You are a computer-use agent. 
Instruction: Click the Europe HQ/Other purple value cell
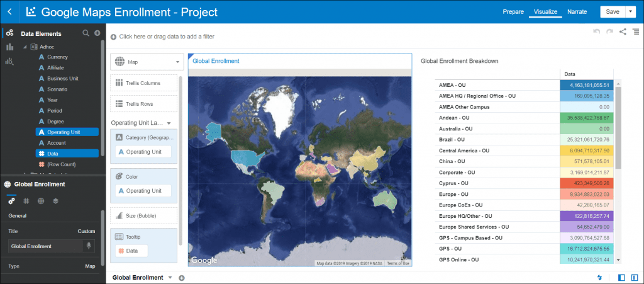click(x=586, y=216)
